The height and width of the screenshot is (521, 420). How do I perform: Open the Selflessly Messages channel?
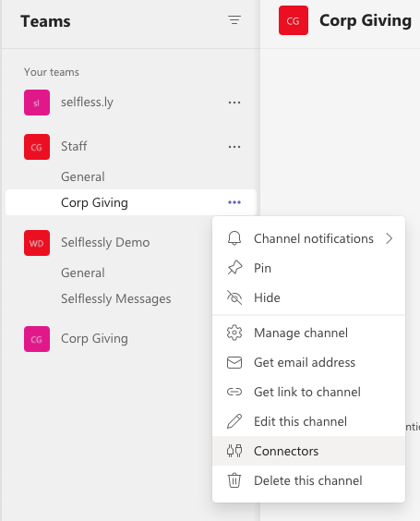point(116,298)
